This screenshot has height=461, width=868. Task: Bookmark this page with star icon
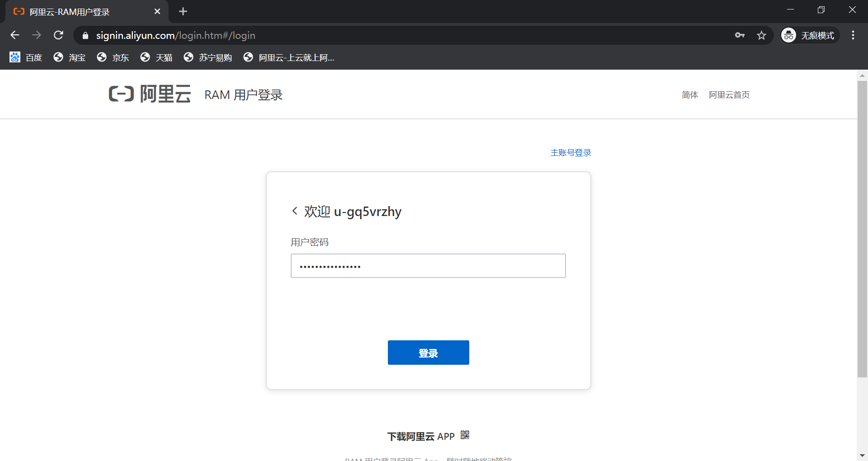[761, 35]
